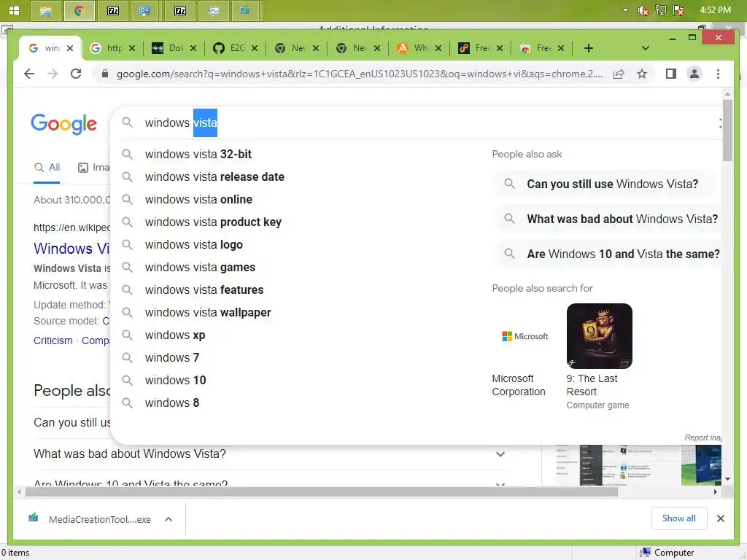Click the horizontal scrollbar thumb
The width and height of the screenshot is (747, 560).
tap(322, 492)
